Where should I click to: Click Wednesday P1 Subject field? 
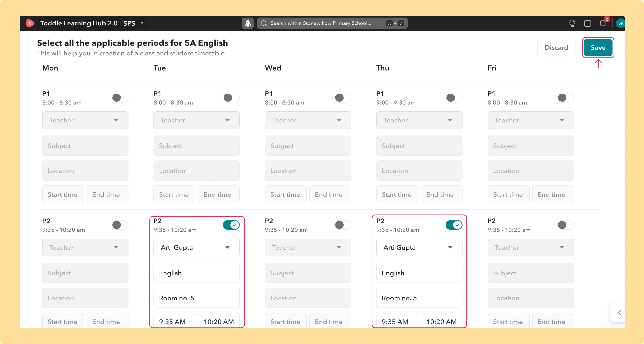[308, 146]
